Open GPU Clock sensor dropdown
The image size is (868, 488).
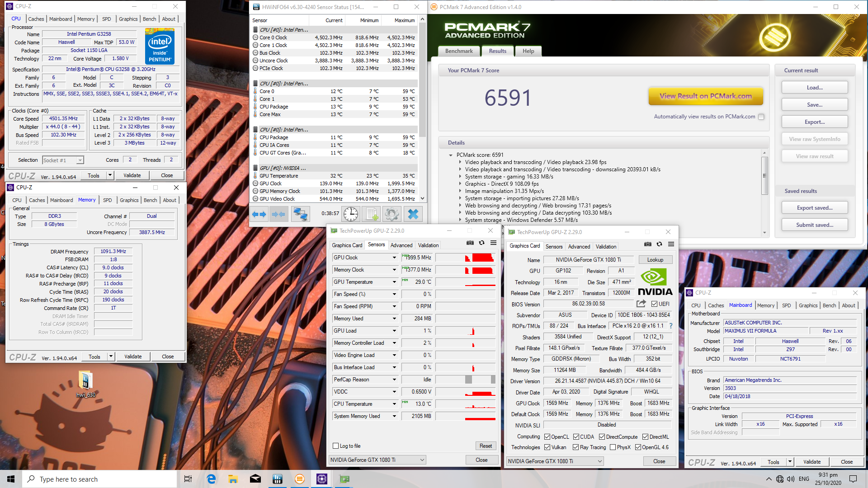(x=394, y=258)
